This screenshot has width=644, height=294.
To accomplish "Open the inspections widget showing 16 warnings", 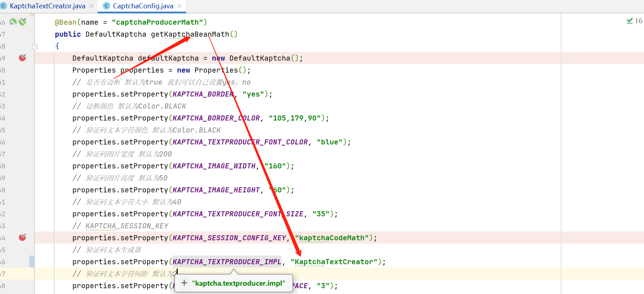I will click(x=635, y=21).
